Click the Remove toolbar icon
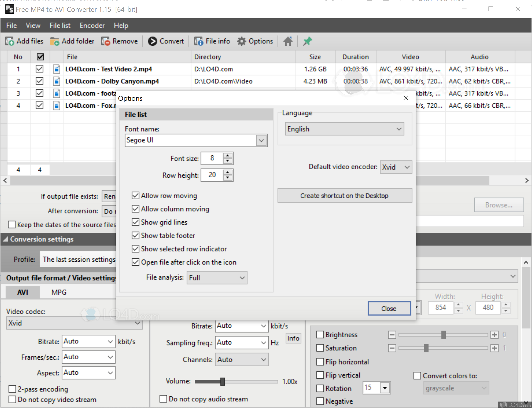The image size is (532, 408). 106,41
